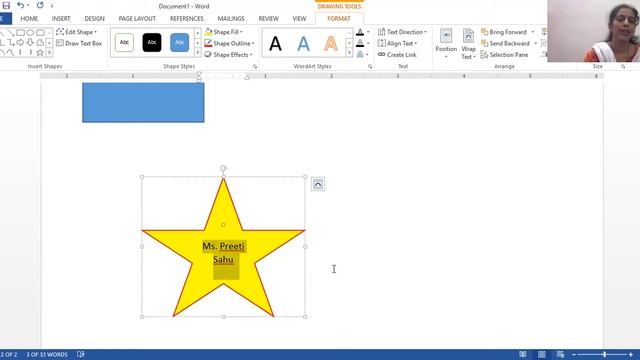Open the INSERT tab
640x360 pixels.
pyautogui.click(x=61, y=18)
